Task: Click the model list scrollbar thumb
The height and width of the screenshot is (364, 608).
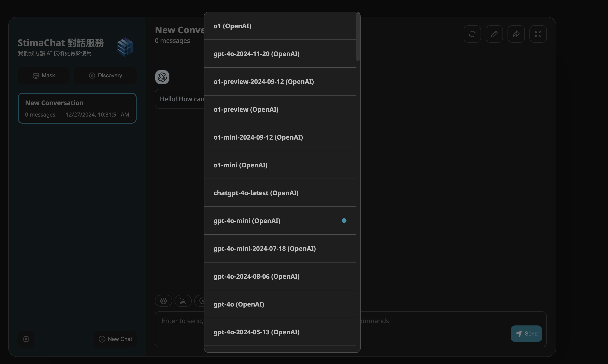Action: (358, 37)
